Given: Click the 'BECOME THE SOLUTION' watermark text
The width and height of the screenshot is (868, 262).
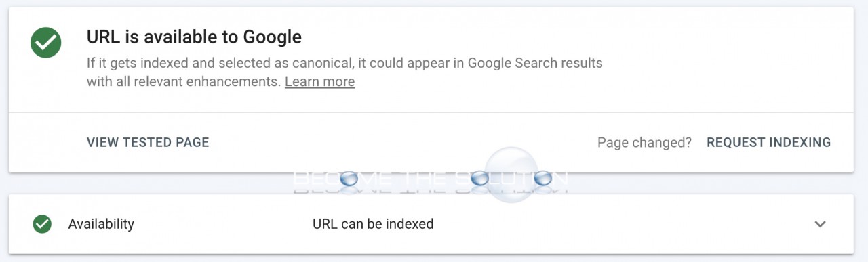Looking at the screenshot, I should tap(429, 179).
